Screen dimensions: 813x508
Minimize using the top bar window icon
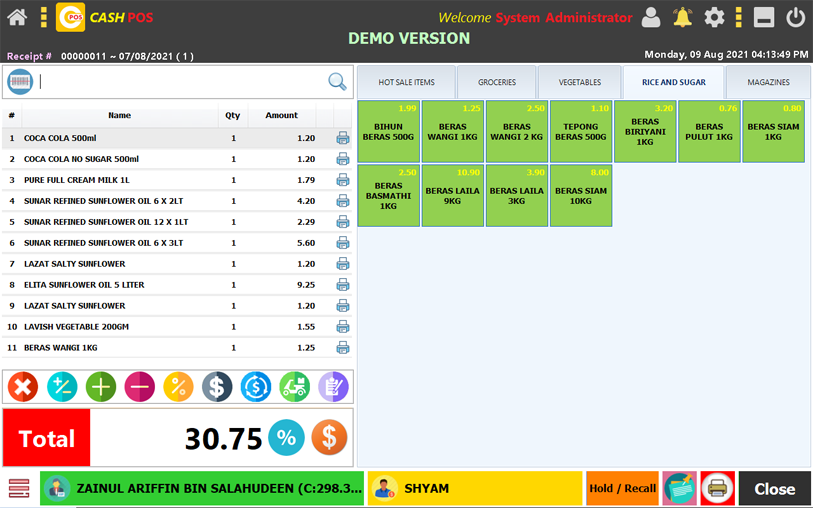tap(764, 18)
